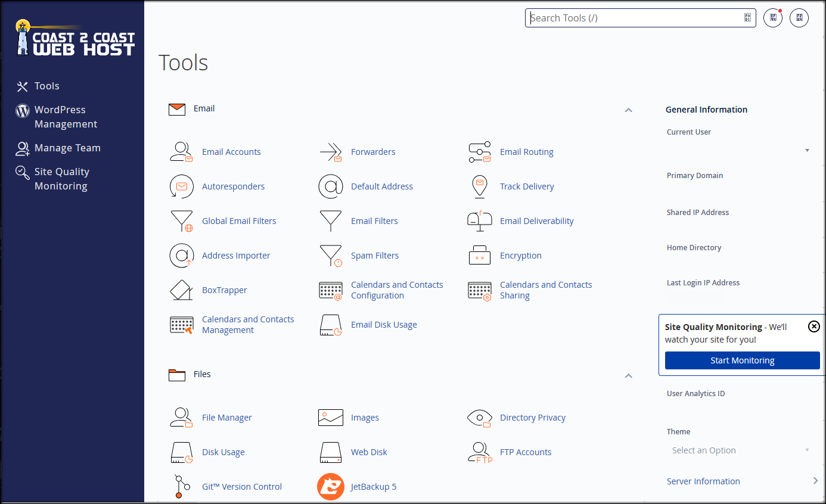
Task: Open the Directory Privacy eye icon
Action: click(479, 418)
